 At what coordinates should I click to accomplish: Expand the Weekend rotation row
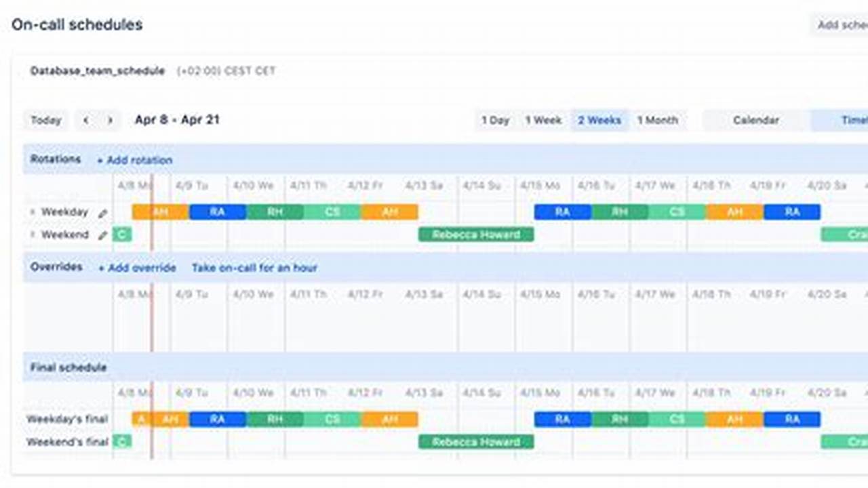(x=33, y=235)
